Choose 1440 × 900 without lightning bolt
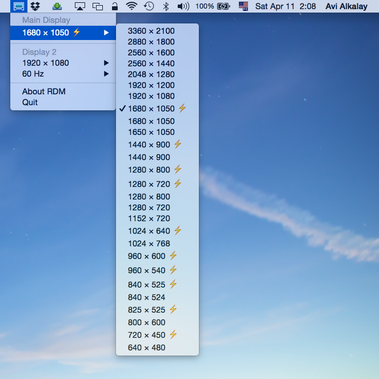Viewport: 379px width, 379px height. point(157,157)
